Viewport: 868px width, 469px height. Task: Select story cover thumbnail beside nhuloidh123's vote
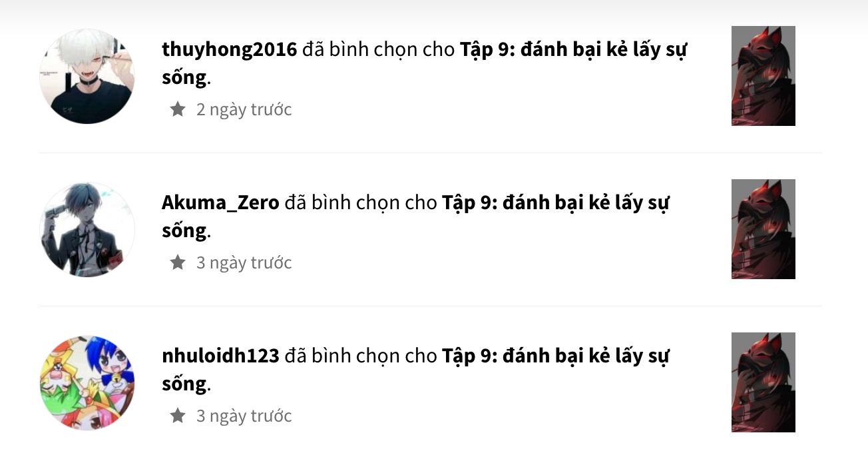tap(763, 382)
